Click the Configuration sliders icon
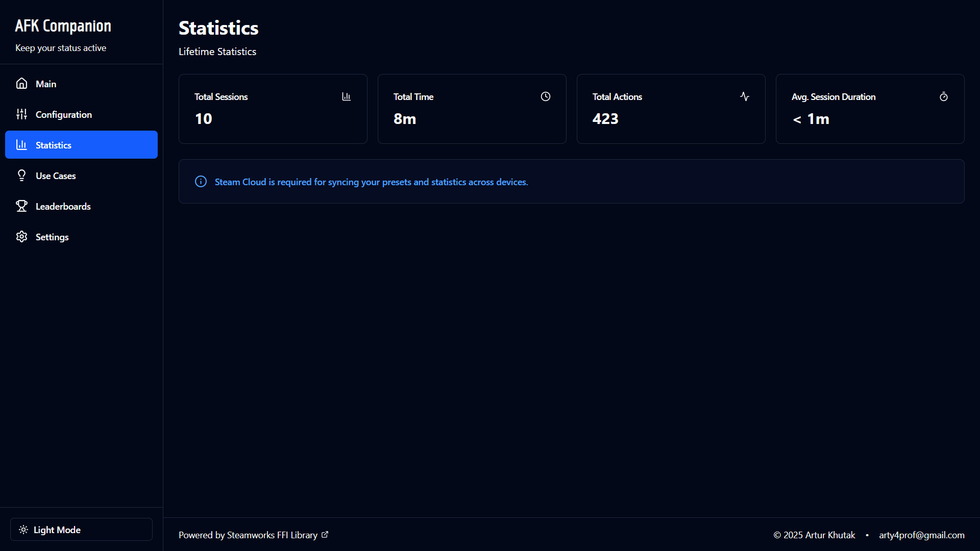 [x=21, y=114]
